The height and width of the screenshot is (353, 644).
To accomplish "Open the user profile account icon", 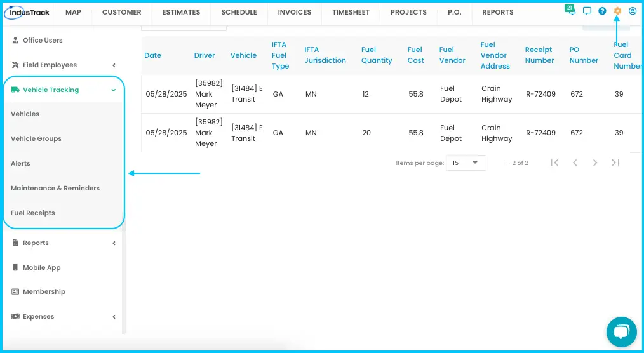I will click(x=633, y=11).
